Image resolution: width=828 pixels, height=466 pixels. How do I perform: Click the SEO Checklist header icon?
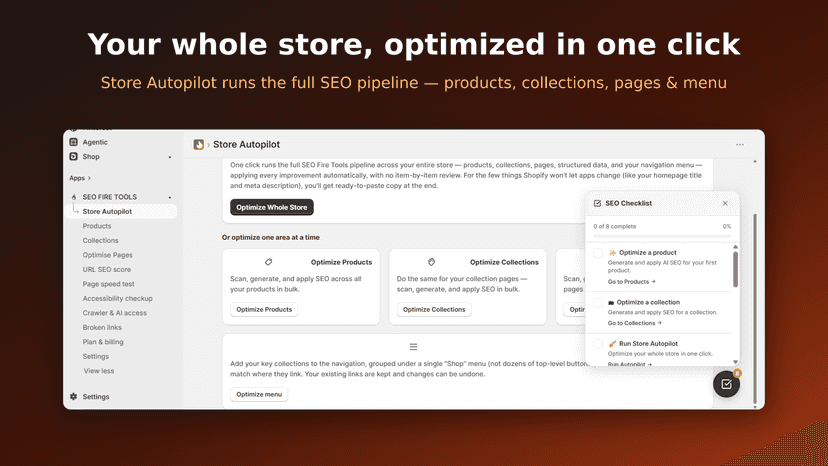(x=597, y=203)
